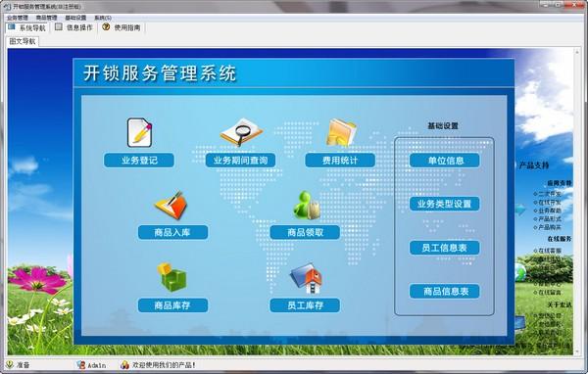The image size is (588, 374).
Task: Click the 业务登记 notepad-and-pencil icon
Action: tap(139, 132)
